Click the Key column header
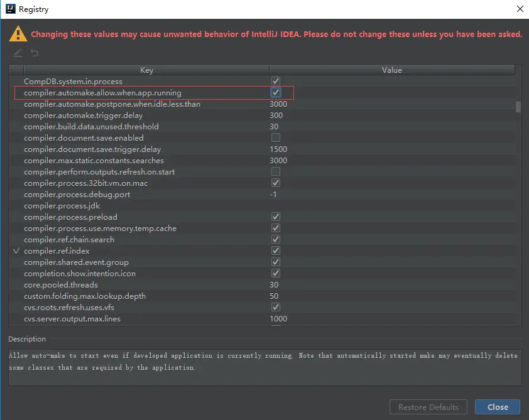The height and width of the screenshot is (420, 529). coord(146,70)
